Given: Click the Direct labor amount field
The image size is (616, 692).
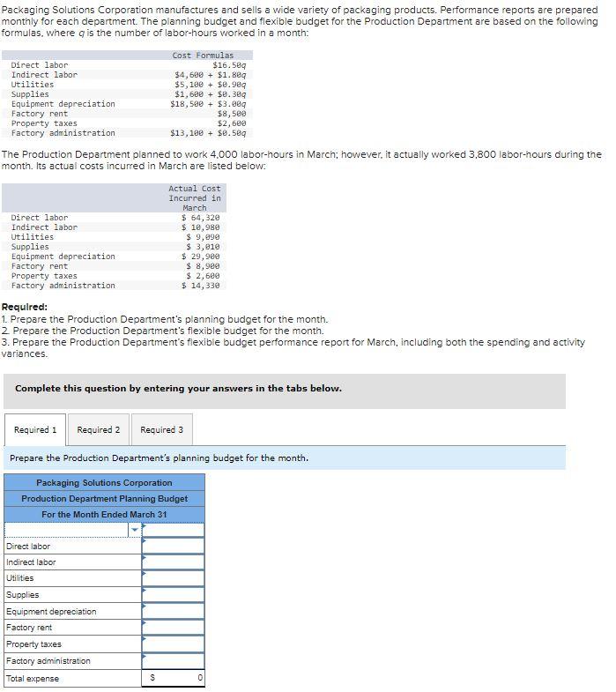Looking at the screenshot, I should point(173,546).
